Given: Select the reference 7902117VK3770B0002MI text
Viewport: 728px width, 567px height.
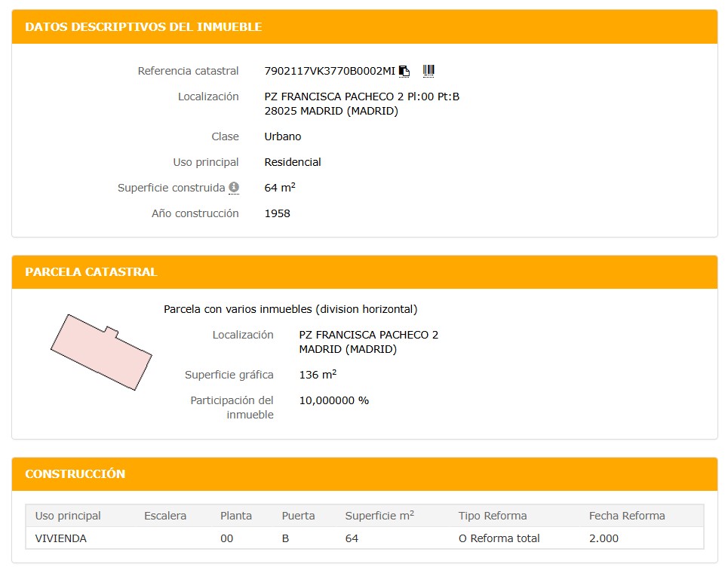Looking at the screenshot, I should (x=330, y=71).
